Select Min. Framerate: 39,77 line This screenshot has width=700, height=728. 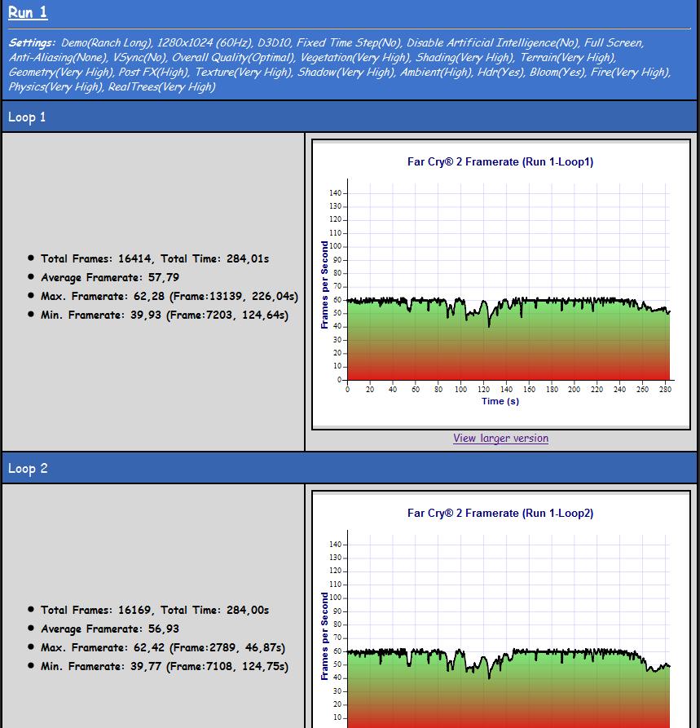tap(165, 667)
